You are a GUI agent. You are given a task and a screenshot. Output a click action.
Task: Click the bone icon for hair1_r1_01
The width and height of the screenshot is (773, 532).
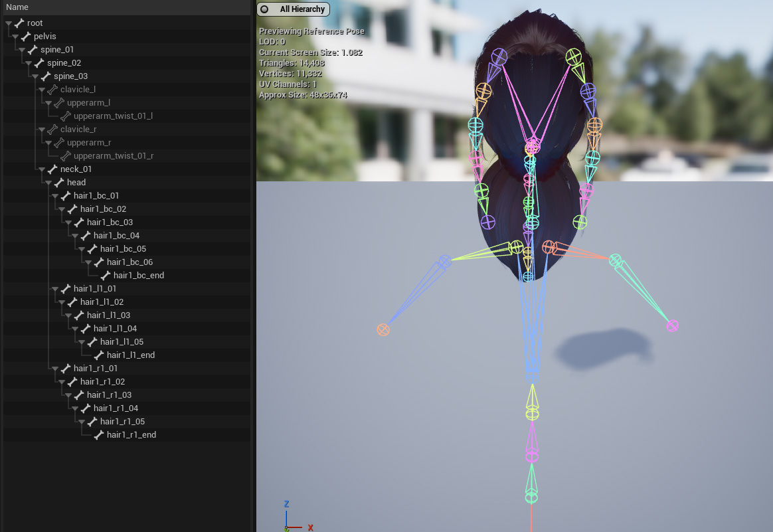coord(66,369)
